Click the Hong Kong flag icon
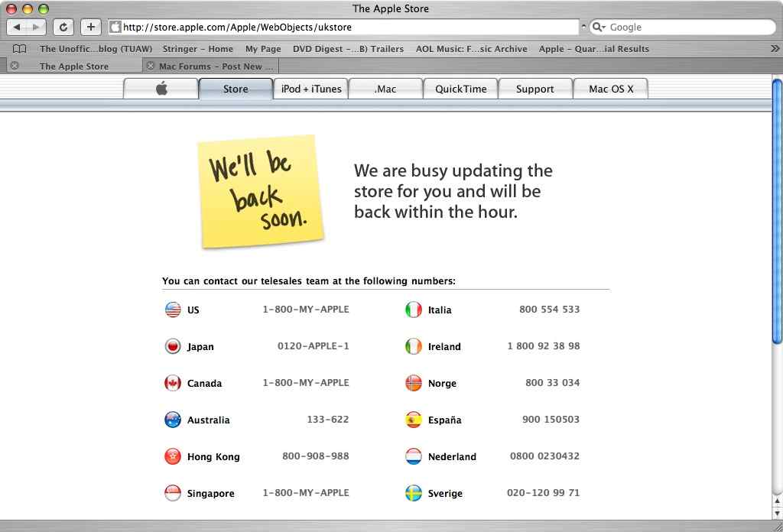 click(173, 456)
